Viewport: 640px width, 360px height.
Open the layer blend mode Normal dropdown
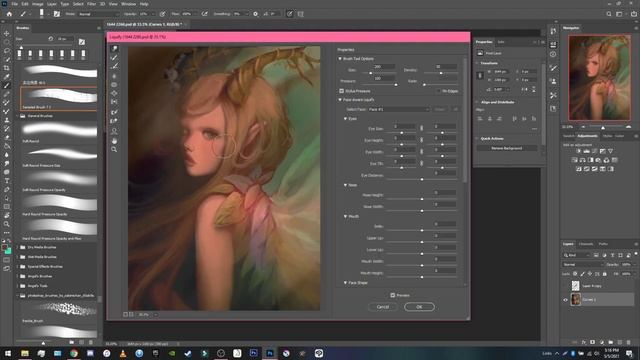582,264
